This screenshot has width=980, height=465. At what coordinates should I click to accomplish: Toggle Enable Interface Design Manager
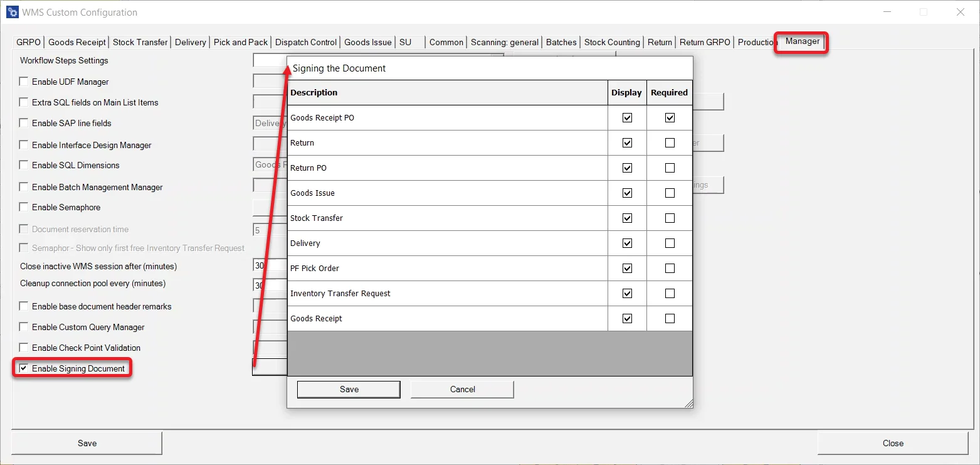(24, 144)
